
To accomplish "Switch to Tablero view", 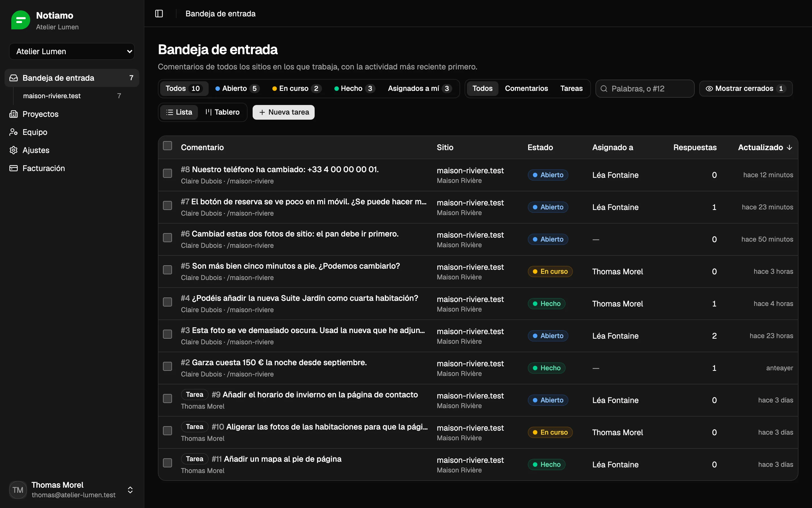I will [222, 112].
